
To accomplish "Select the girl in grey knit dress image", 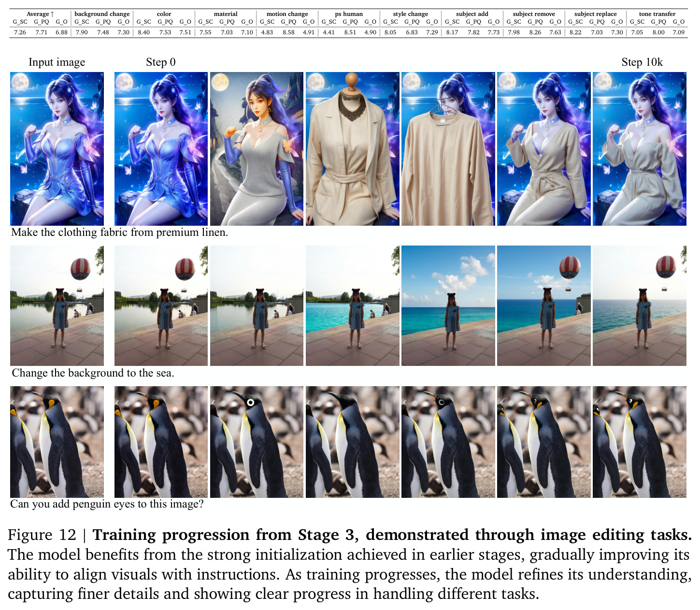I will coord(257,149).
